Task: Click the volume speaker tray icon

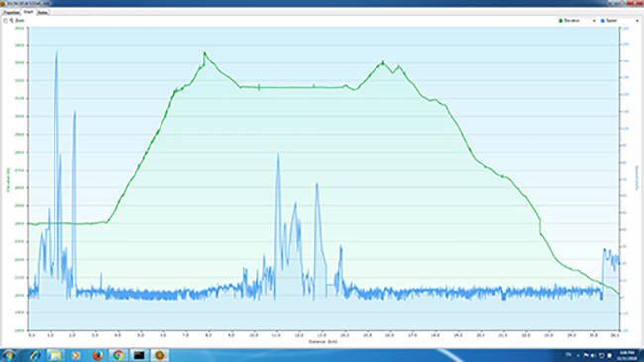Action: (593, 355)
